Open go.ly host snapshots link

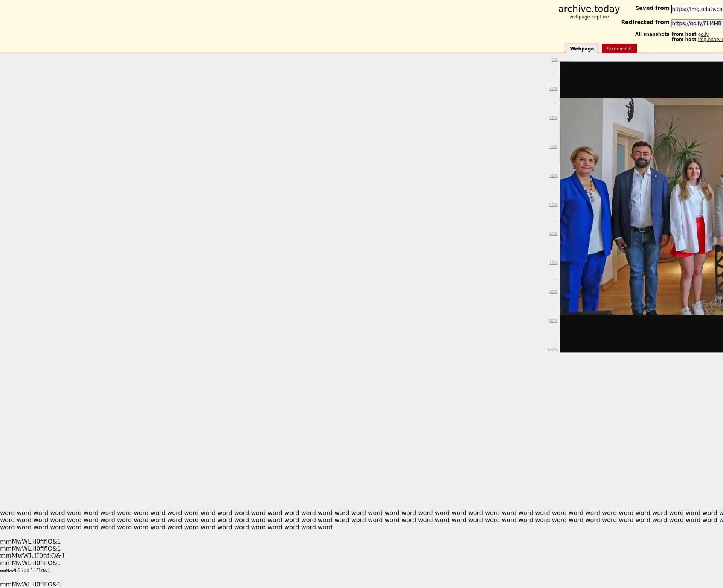(x=703, y=34)
